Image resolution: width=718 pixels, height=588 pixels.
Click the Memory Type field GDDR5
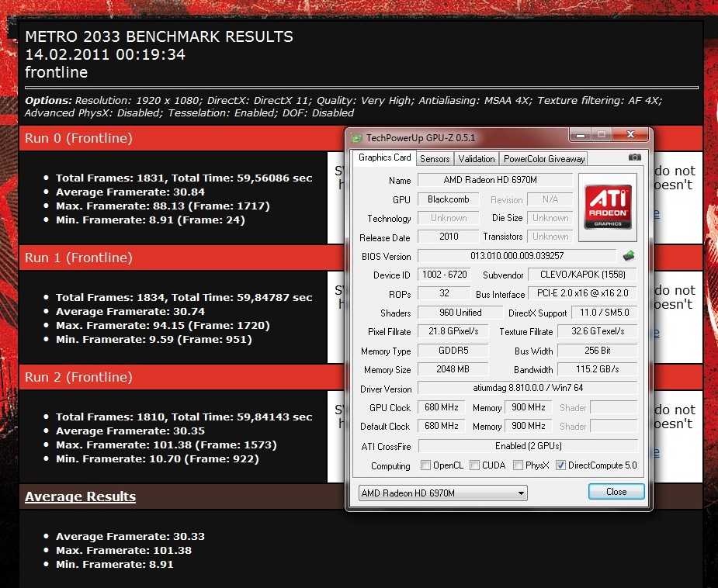click(x=453, y=351)
